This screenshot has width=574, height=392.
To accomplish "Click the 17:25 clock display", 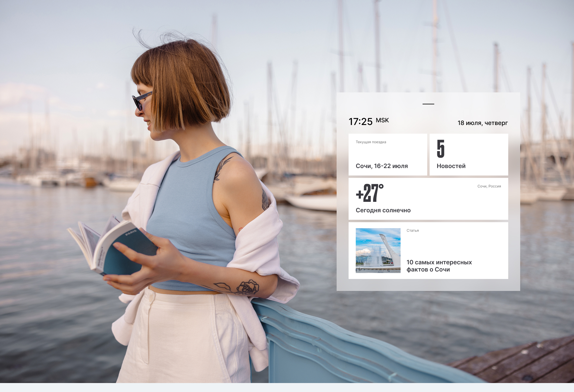I will point(361,122).
